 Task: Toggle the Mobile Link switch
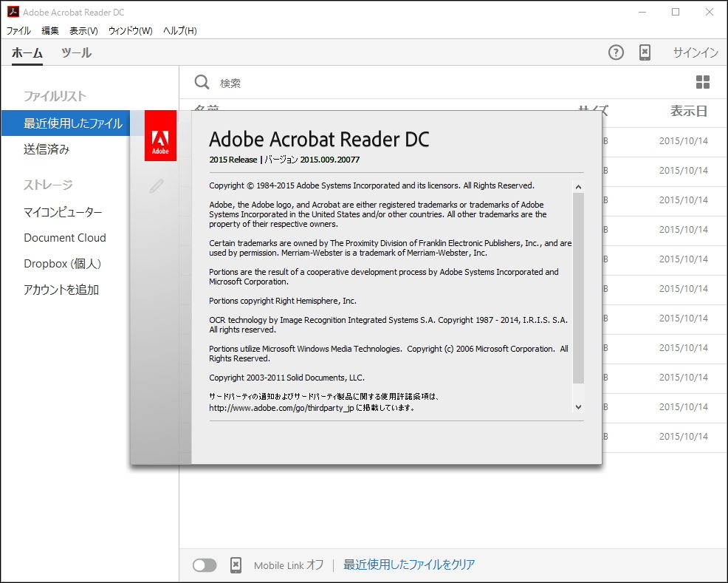(x=205, y=565)
